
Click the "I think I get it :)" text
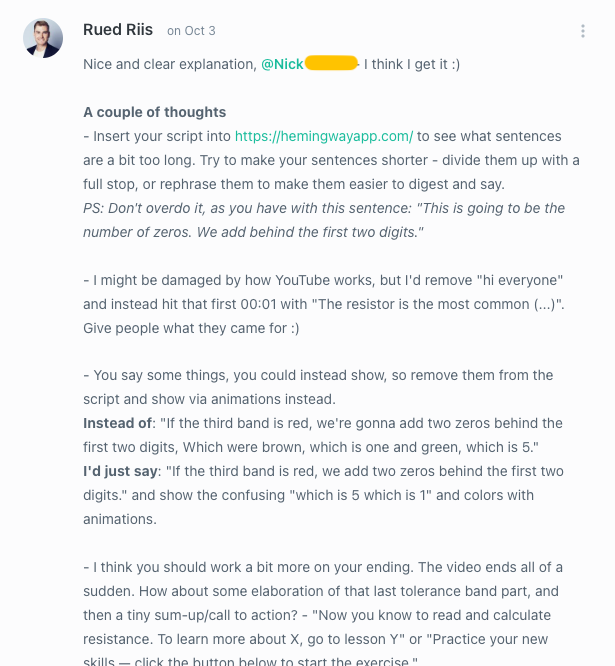412,64
